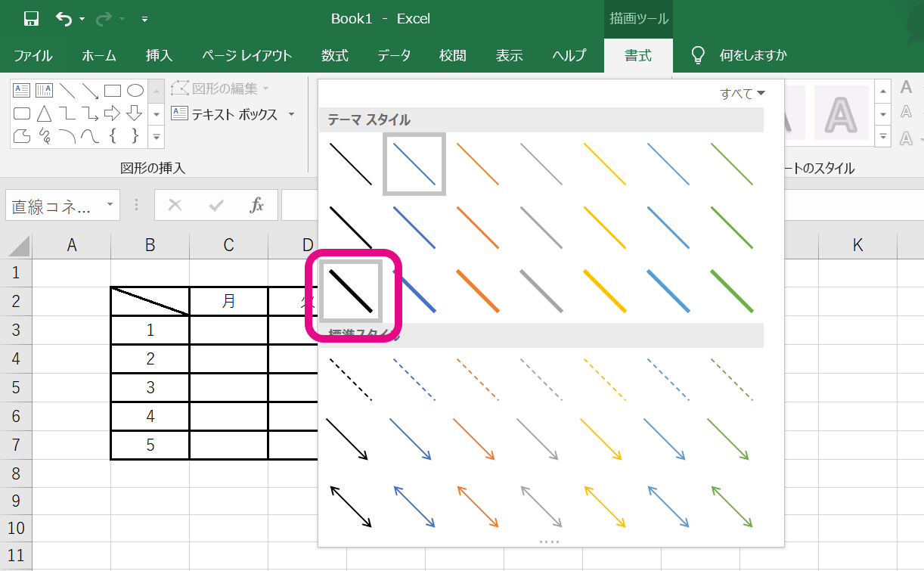Expand the shapes gallery More arrow
The height and width of the screenshot is (571, 924).
[x=156, y=137]
